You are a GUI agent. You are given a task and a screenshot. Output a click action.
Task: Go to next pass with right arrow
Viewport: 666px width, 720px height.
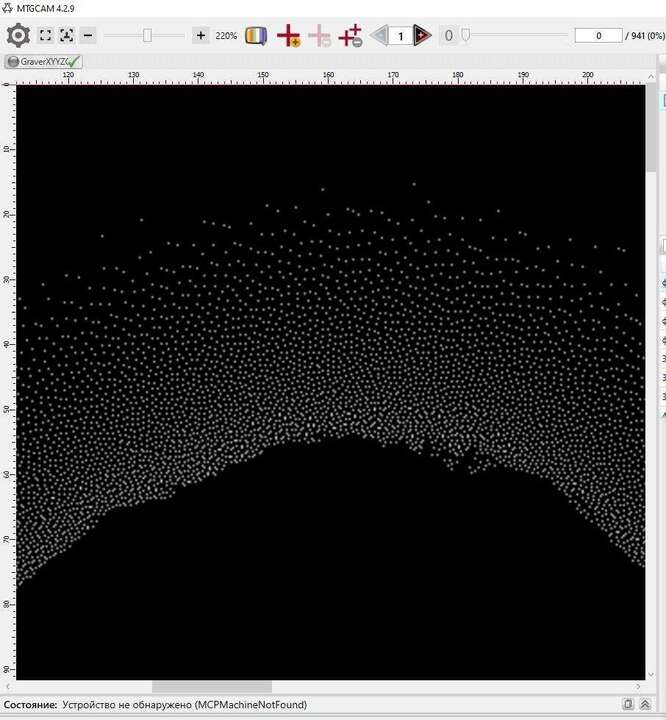click(x=422, y=36)
